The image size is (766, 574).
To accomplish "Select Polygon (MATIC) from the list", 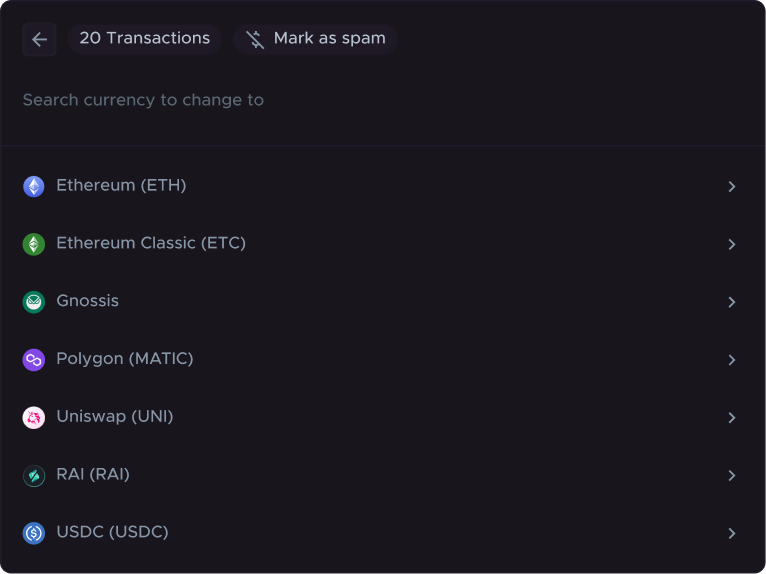I will pos(125,359).
